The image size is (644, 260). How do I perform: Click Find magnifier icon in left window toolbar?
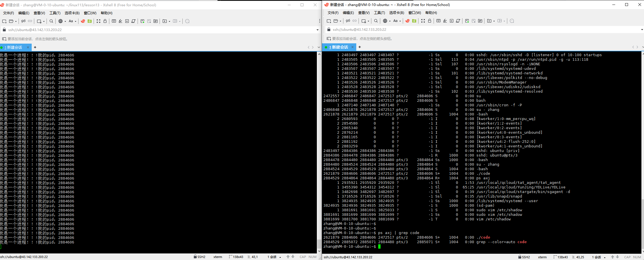[51, 21]
